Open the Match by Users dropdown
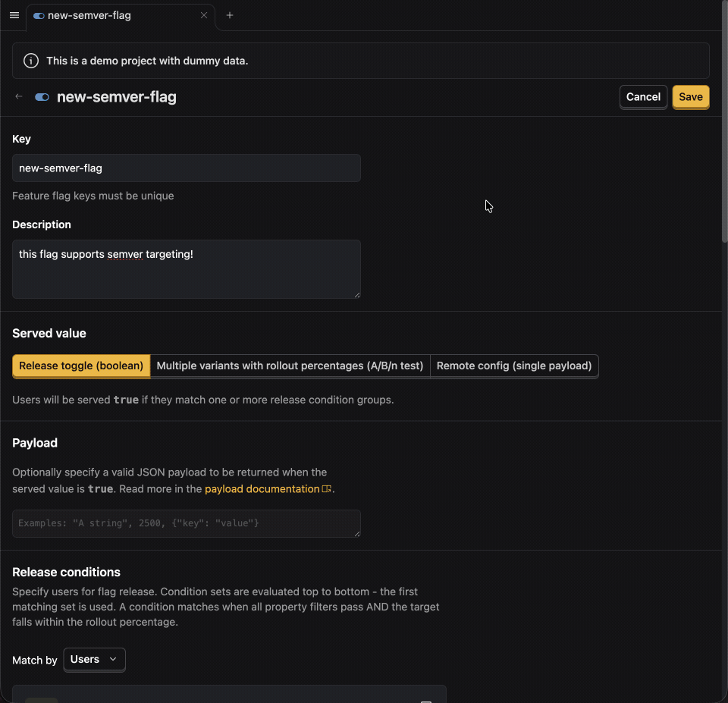This screenshot has height=703, width=728. [x=94, y=659]
